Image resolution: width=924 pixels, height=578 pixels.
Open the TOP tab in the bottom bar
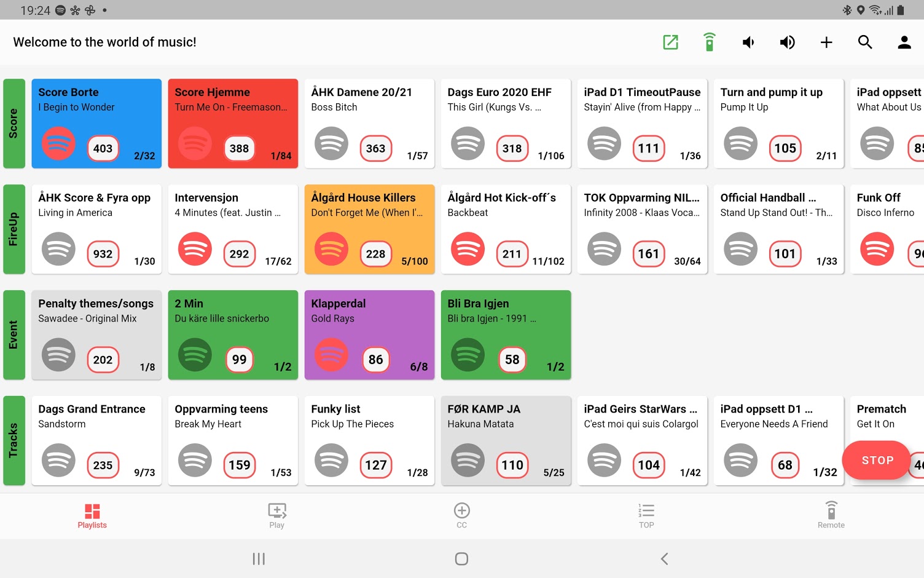pos(646,515)
